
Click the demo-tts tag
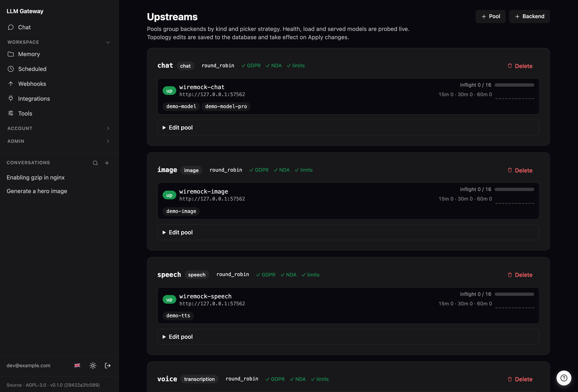178,316
